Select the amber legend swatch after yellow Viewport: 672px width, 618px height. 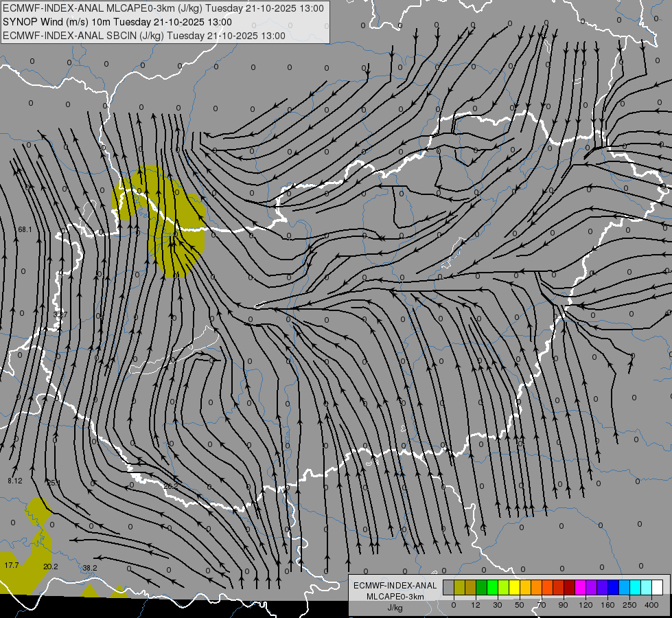[525, 588]
